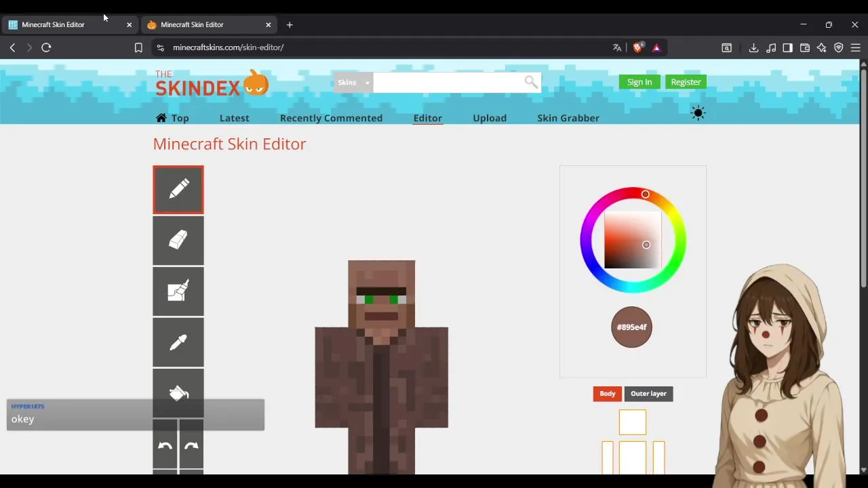Go back in browser history
The height and width of the screenshot is (488, 868).
tap(12, 47)
